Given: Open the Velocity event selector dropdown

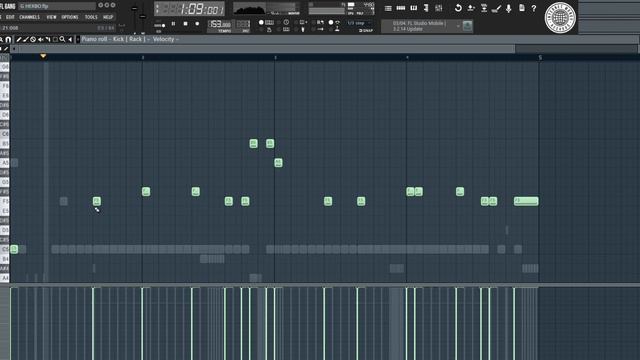Looking at the screenshot, I should click(165, 39).
